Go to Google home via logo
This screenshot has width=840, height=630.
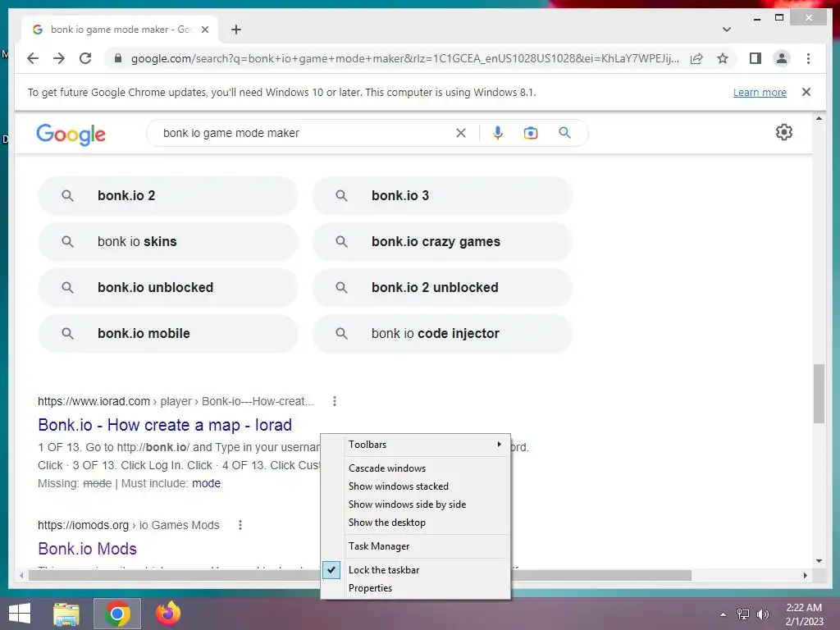click(x=71, y=134)
